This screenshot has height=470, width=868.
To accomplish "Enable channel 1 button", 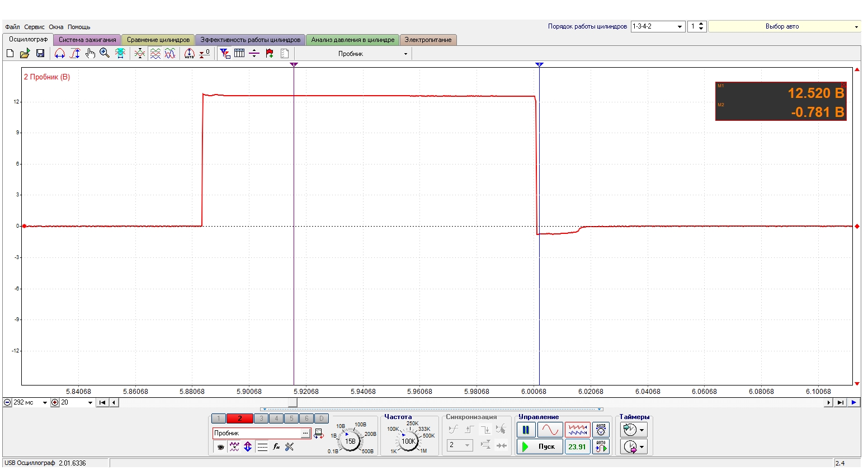I will pos(219,419).
